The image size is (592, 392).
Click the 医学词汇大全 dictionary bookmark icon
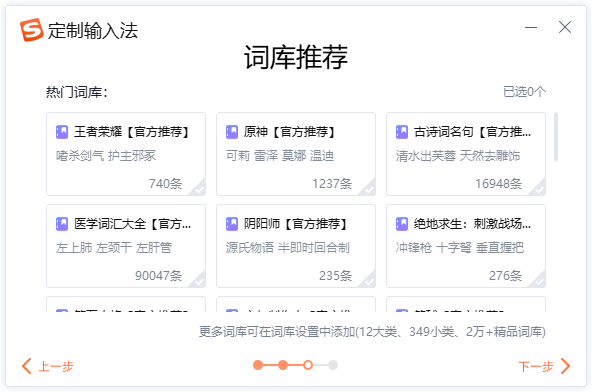(x=62, y=224)
